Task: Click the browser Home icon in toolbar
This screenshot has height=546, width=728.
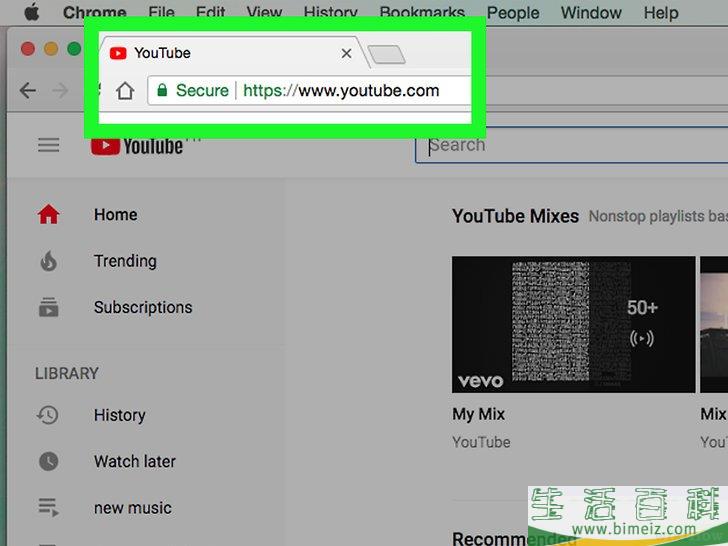Action: coord(125,91)
